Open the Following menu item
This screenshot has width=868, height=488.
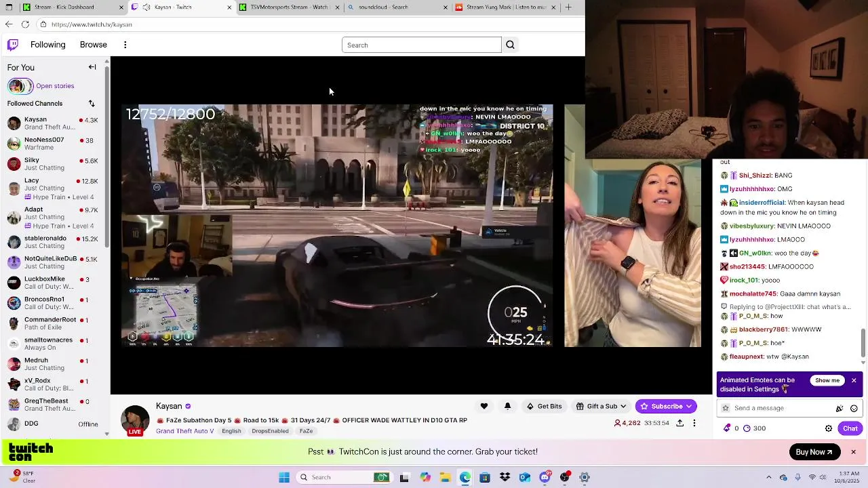(47, 45)
